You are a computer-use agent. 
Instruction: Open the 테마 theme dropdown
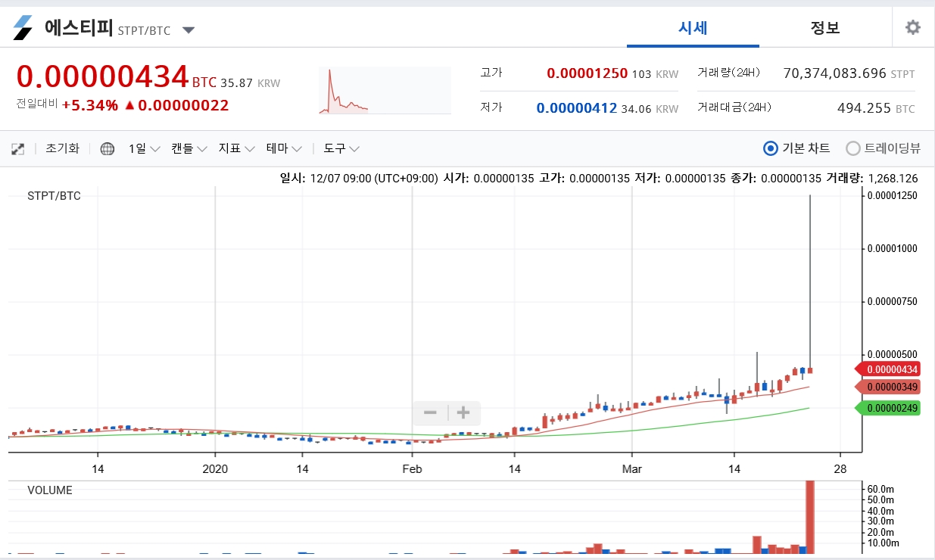284,148
